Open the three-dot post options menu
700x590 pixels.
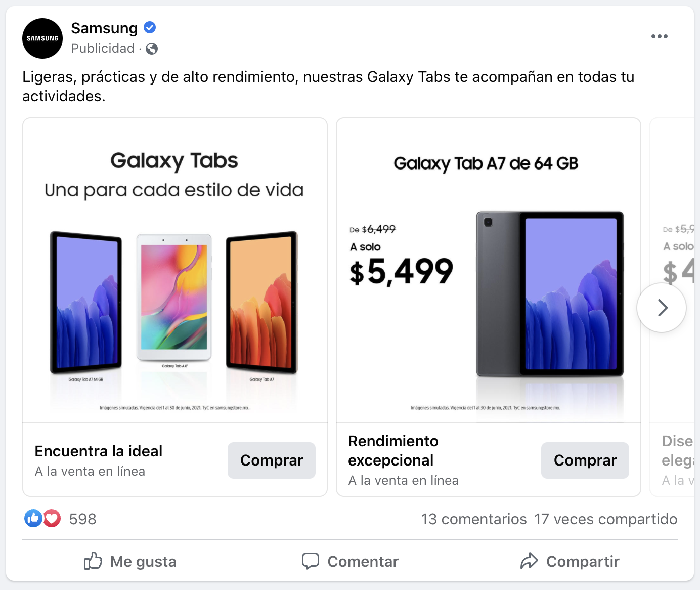659,36
